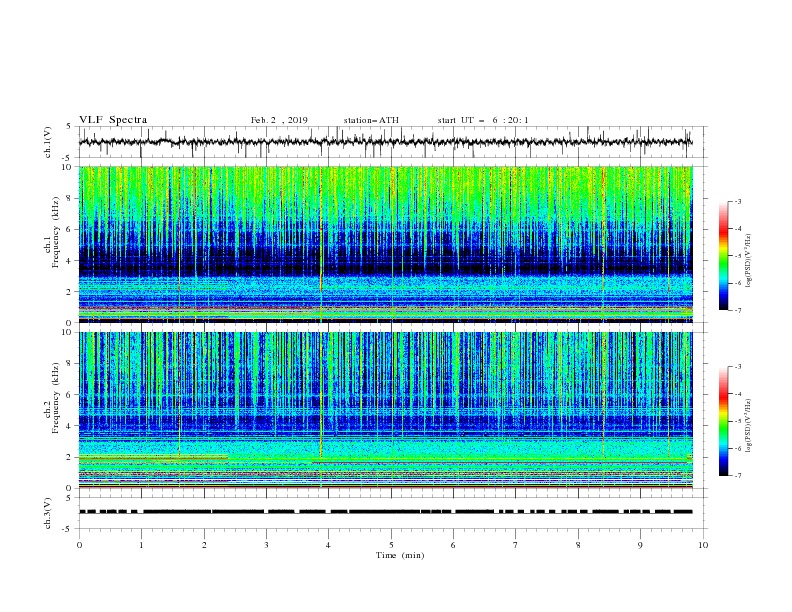Click the ch.2 color scale bar
Viewport: 792px width, 612px height.
[x=723, y=421]
